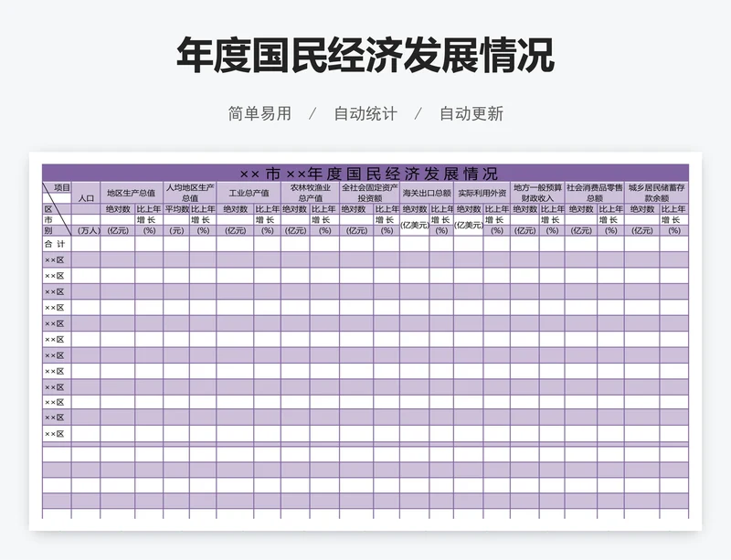The height and width of the screenshot is (560, 731).
Task: Select the 社会消费品零售总额 column header
Action: 595,193
